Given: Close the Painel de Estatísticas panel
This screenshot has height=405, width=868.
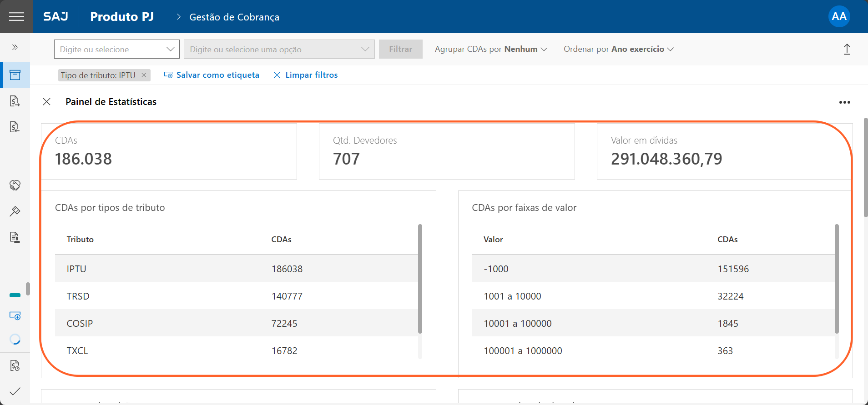Looking at the screenshot, I should click(x=46, y=102).
